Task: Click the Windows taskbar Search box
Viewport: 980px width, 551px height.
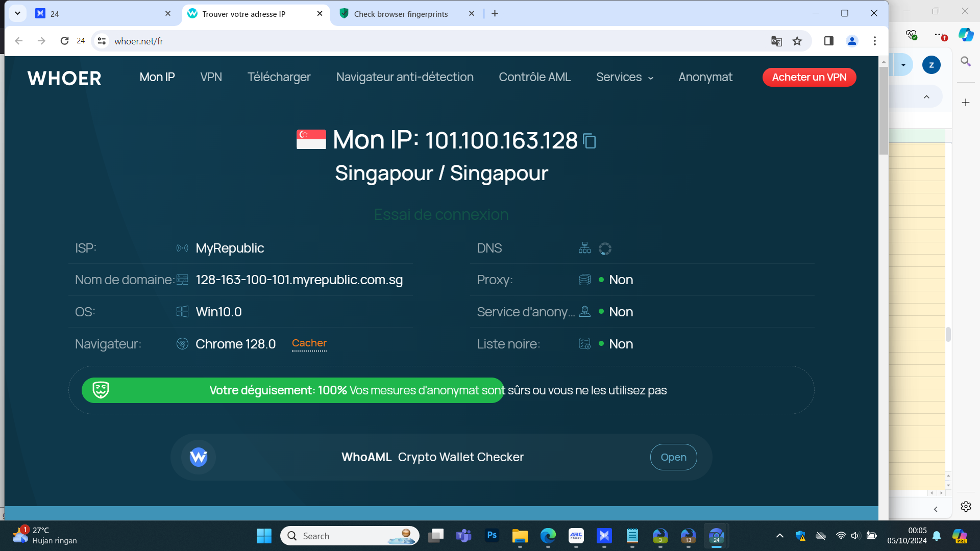Action: (x=350, y=536)
